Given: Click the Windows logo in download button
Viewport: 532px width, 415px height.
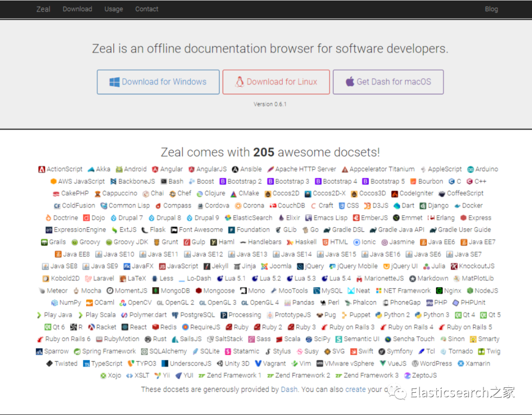Looking at the screenshot, I should tap(114, 82).
